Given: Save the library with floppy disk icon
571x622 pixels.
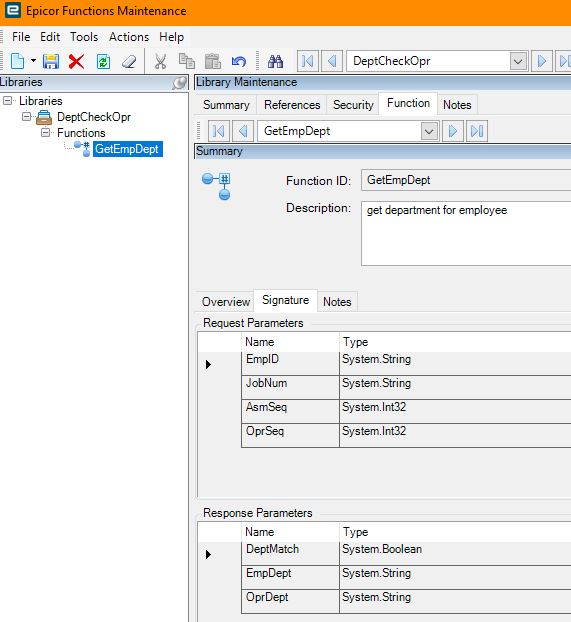Looking at the screenshot, I should 51,61.
